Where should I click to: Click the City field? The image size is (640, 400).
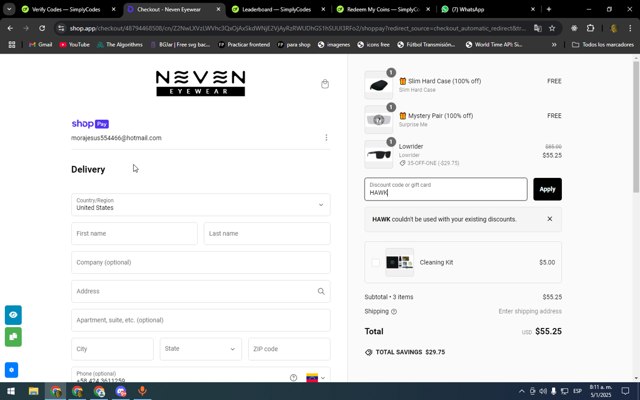(112, 349)
